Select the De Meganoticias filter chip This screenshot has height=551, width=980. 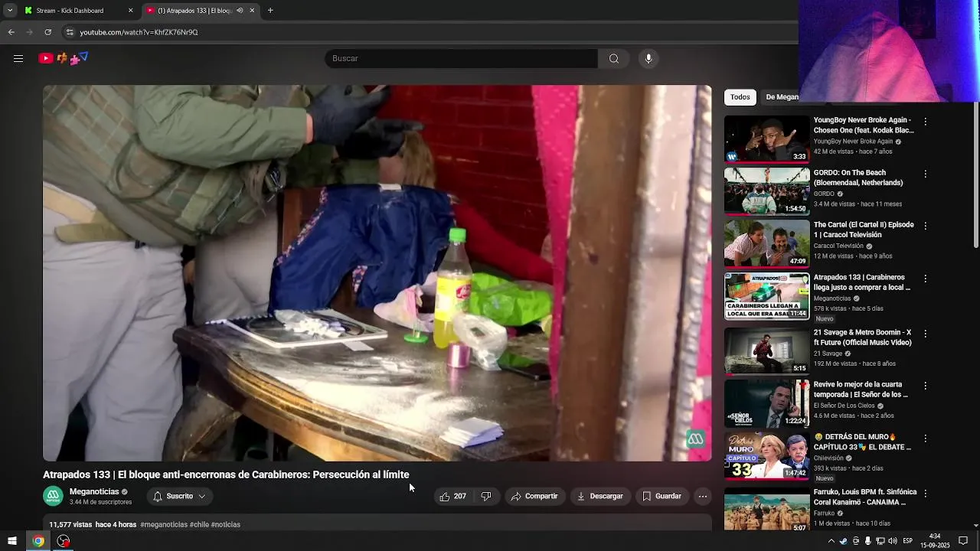(x=782, y=97)
